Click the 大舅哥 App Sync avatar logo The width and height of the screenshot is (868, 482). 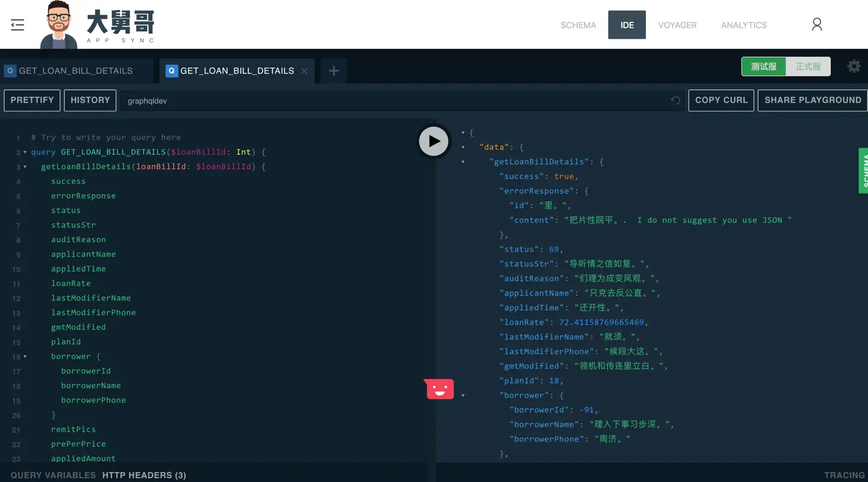click(59, 25)
